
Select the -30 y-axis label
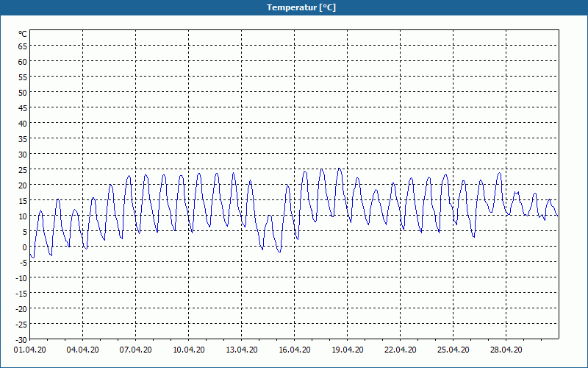tap(21, 340)
